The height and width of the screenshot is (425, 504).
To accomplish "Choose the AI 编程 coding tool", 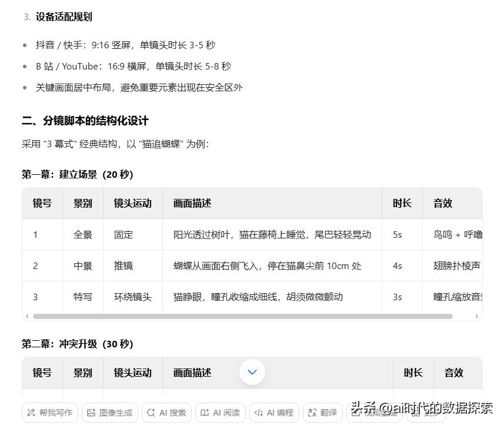I will click(x=275, y=413).
